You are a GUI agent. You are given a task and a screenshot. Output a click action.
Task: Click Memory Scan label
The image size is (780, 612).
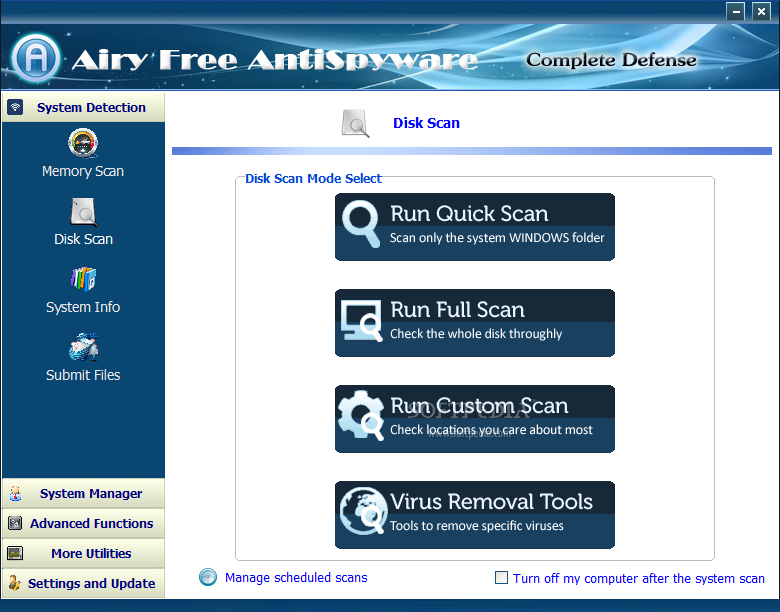(83, 171)
